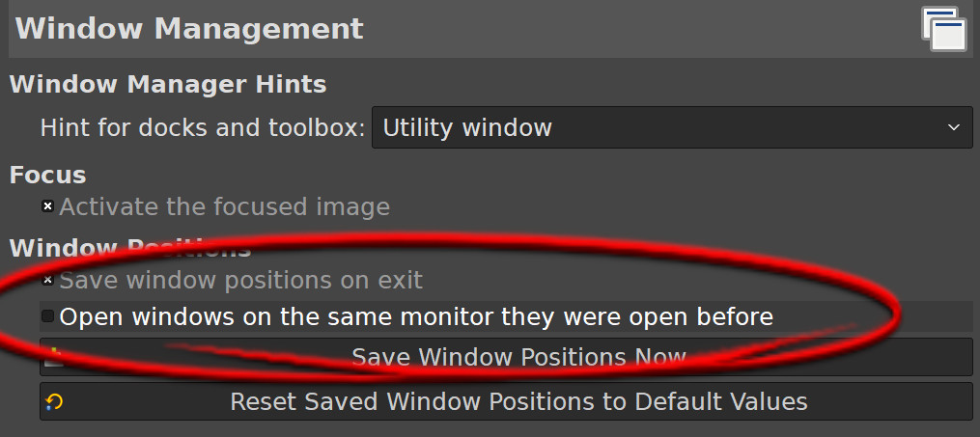
Task: Click the Window Management page title
Action: [189, 28]
